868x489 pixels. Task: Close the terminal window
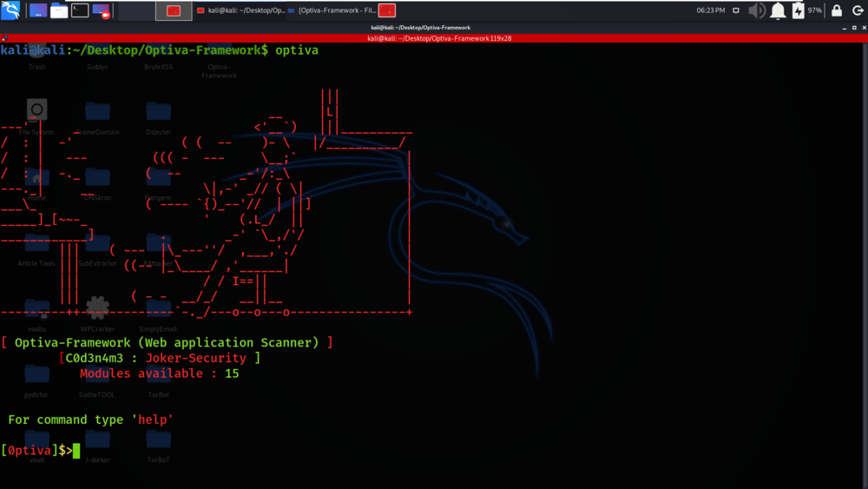pos(865,28)
